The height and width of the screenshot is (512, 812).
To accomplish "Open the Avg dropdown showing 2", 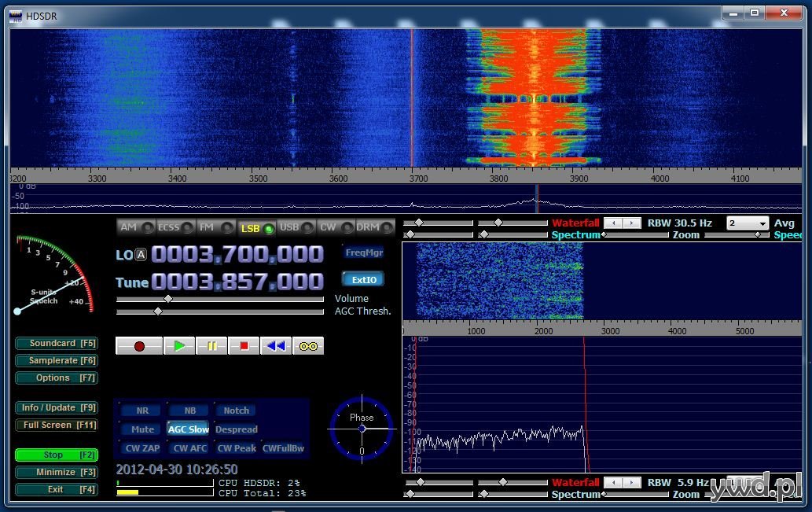I will (x=747, y=223).
